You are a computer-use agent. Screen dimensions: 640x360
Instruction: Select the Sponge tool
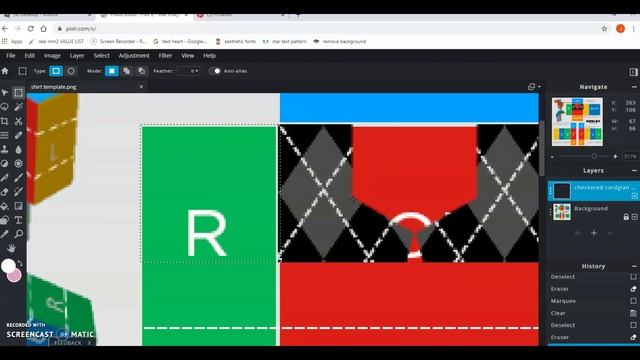[x=18, y=164]
